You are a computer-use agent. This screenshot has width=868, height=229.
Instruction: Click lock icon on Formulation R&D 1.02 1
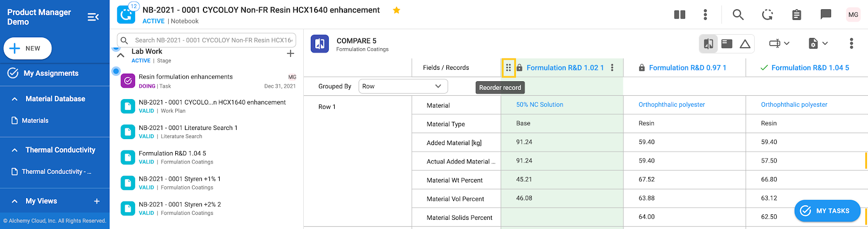pyautogui.click(x=519, y=68)
